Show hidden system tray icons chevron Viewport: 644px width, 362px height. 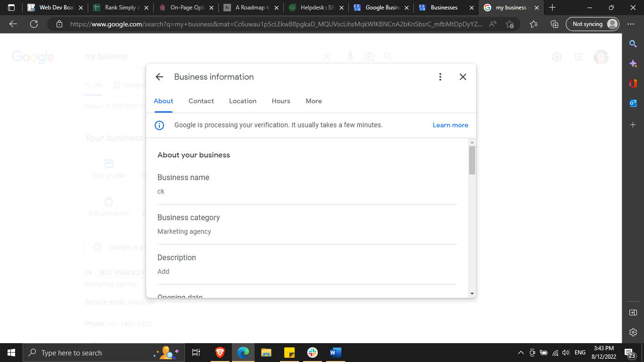pyautogui.click(x=520, y=353)
